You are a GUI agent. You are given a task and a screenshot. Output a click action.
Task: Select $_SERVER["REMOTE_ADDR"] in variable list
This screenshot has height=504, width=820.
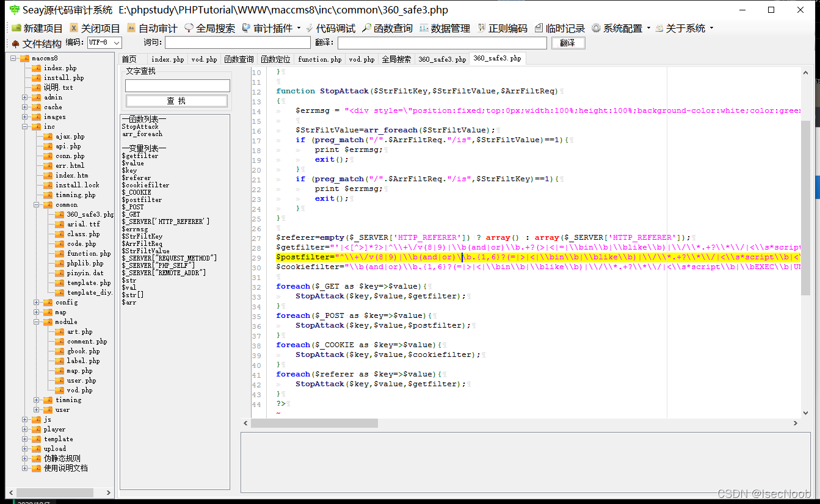(x=164, y=273)
